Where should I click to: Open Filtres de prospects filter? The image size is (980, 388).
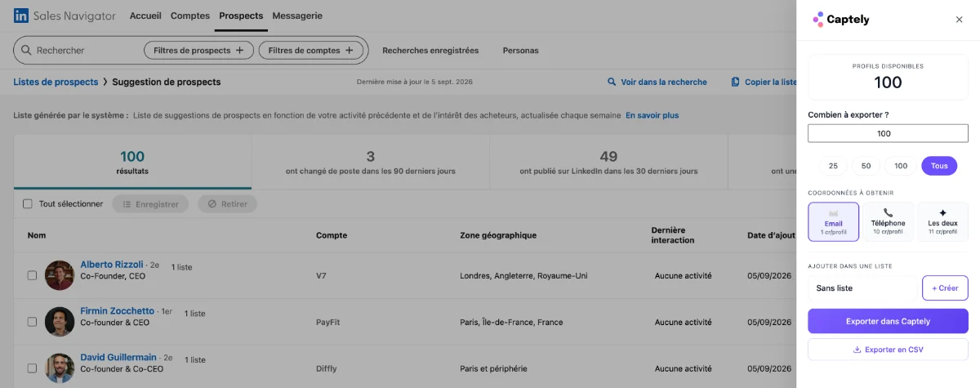[x=199, y=51]
